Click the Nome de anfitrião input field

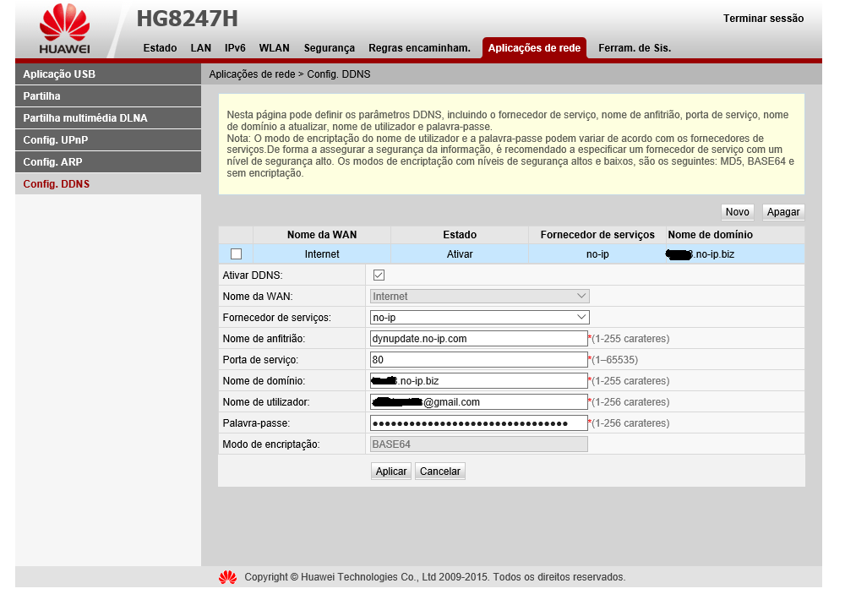tap(478, 339)
